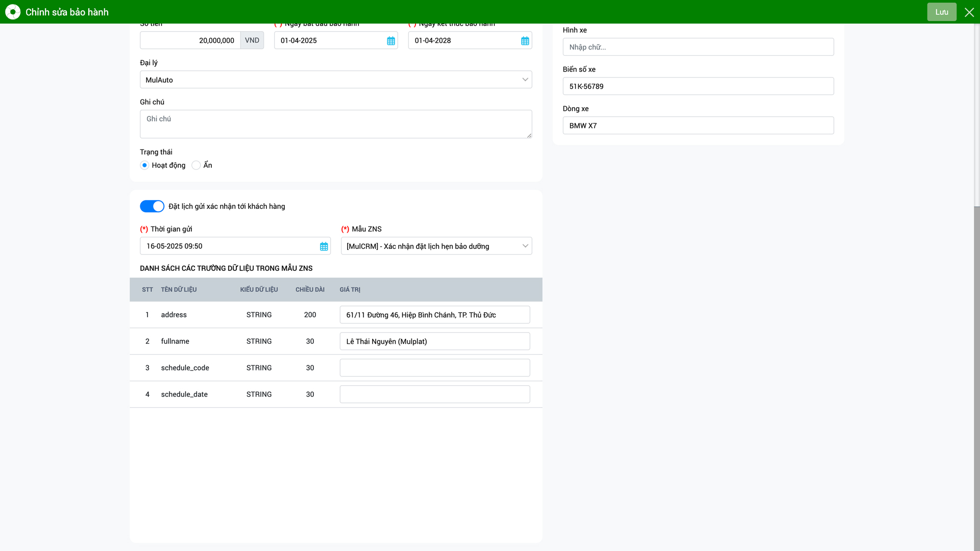980x551 pixels.
Task: Close the Chỉnh sửa bảo hành dialog
Action: (969, 12)
